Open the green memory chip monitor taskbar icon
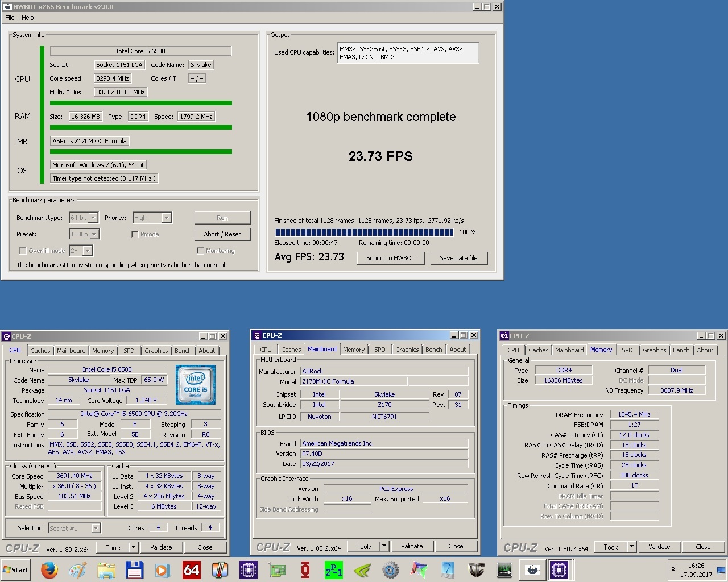This screenshot has width=728, height=582. tap(504, 569)
